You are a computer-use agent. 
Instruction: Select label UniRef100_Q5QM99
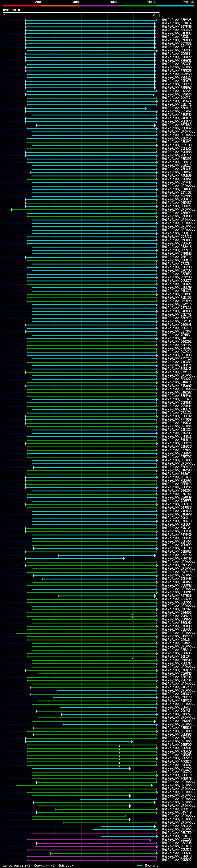(177, 40)
